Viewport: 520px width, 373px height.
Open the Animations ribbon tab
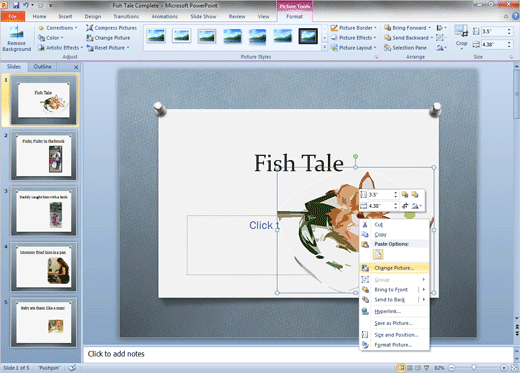165,16
